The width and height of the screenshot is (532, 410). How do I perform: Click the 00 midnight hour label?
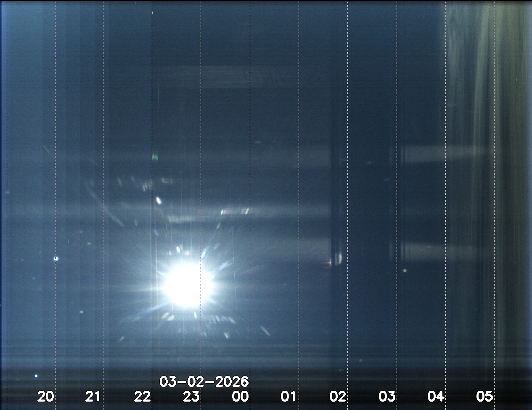coord(240,396)
